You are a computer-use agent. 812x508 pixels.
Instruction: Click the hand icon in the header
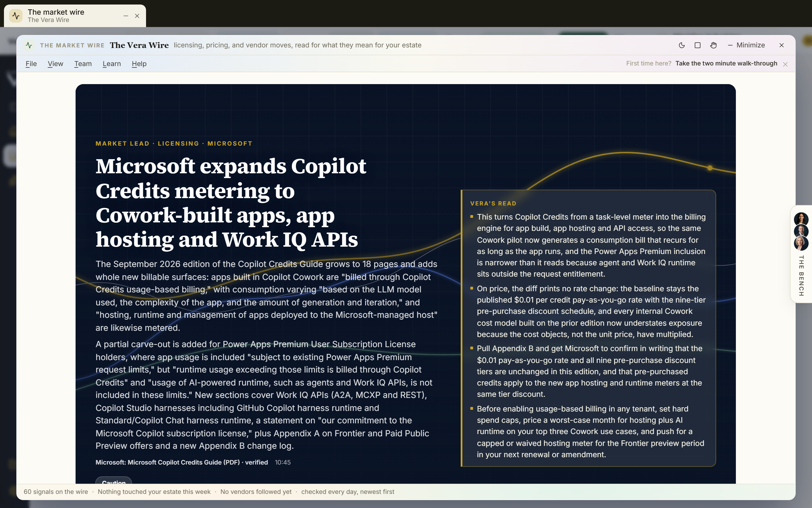click(713, 45)
